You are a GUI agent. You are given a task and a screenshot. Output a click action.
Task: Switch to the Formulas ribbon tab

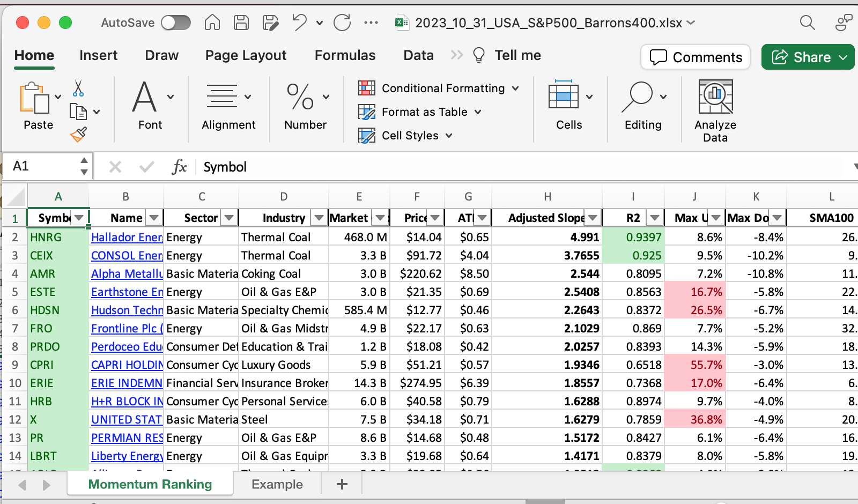[x=345, y=55]
